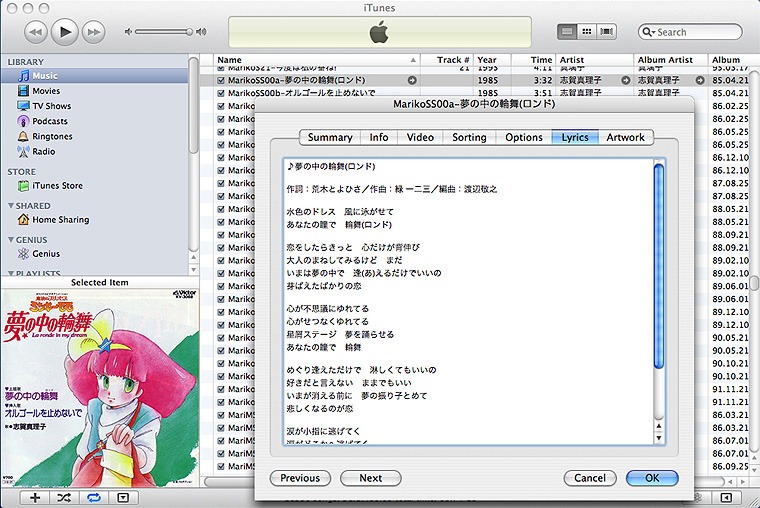Focus the Search field

point(690,32)
